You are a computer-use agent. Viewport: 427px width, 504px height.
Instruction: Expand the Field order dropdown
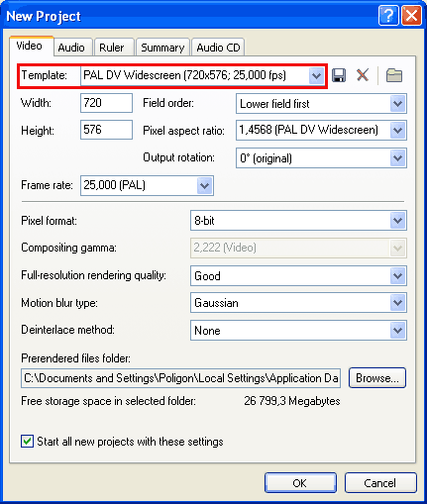coord(397,104)
